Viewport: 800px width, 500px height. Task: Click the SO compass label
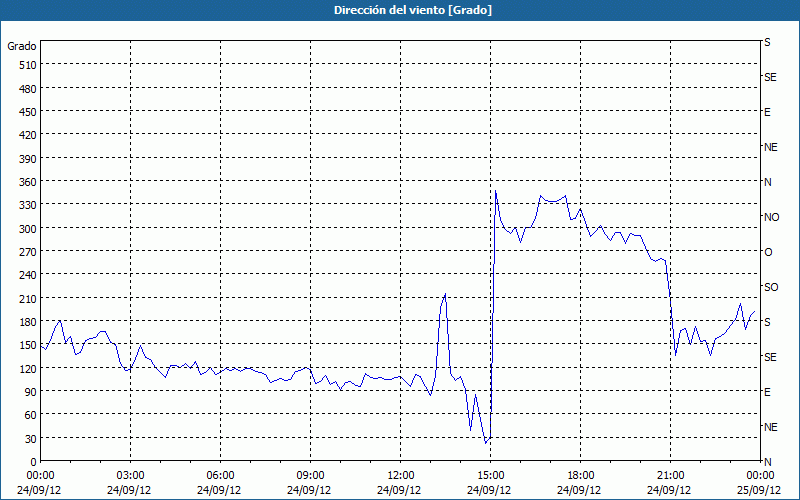tap(771, 287)
